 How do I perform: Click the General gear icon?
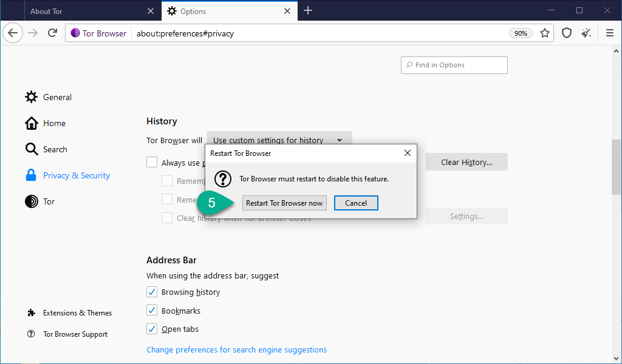pyautogui.click(x=32, y=97)
